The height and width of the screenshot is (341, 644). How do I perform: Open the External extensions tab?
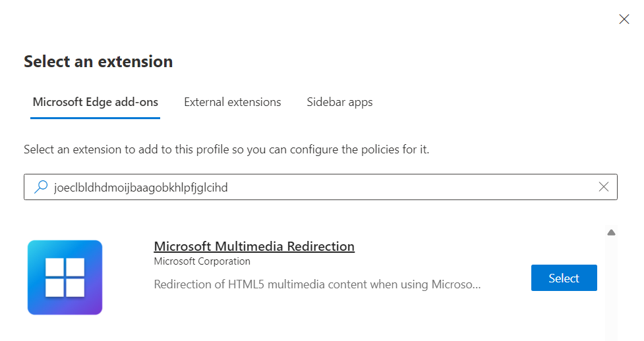coord(233,102)
